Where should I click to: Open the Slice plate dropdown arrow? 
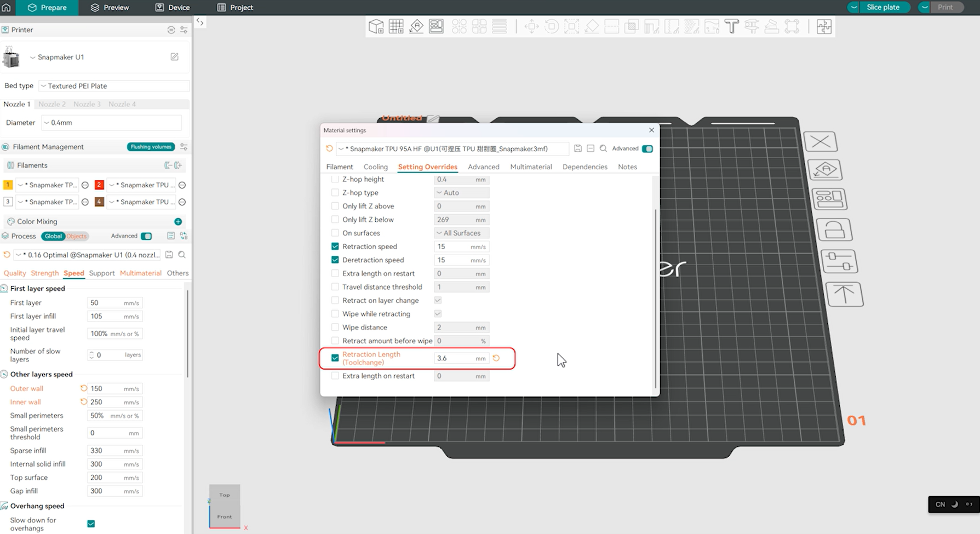coord(853,7)
